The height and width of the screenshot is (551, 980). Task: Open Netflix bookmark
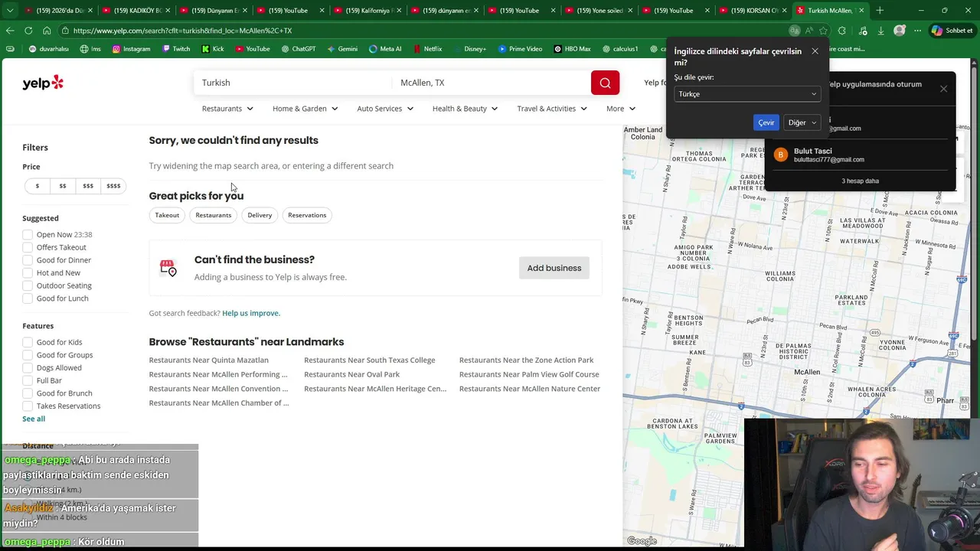click(427, 49)
